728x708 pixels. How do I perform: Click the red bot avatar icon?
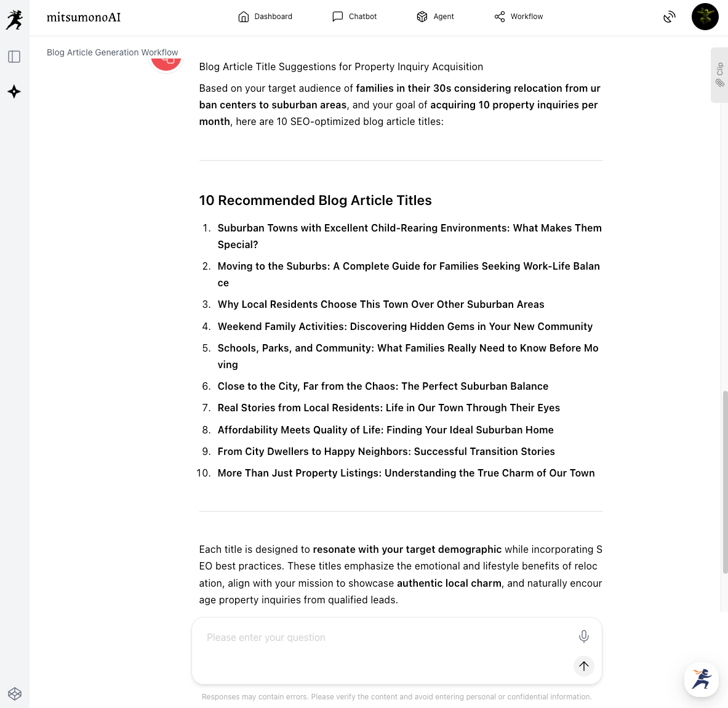[x=166, y=62]
